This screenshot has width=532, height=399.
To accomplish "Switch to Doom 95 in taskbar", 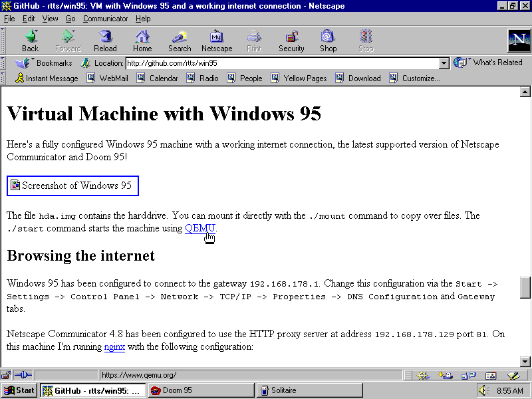I will 201,390.
